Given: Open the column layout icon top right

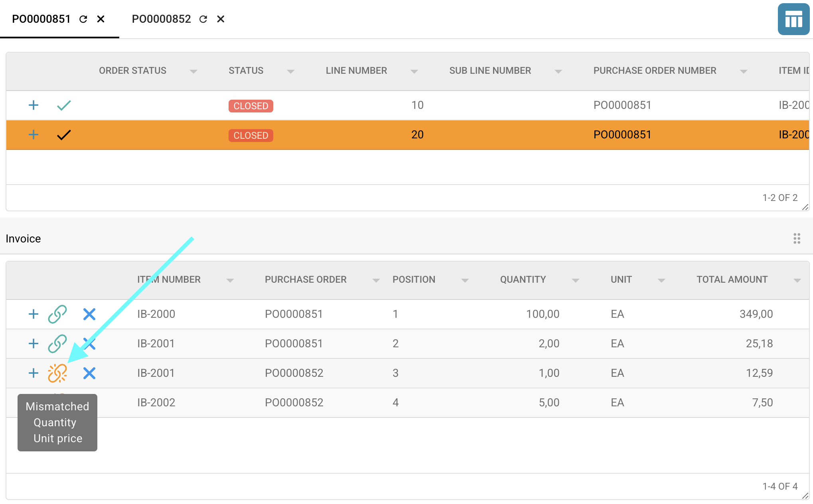Looking at the screenshot, I should [793, 19].
